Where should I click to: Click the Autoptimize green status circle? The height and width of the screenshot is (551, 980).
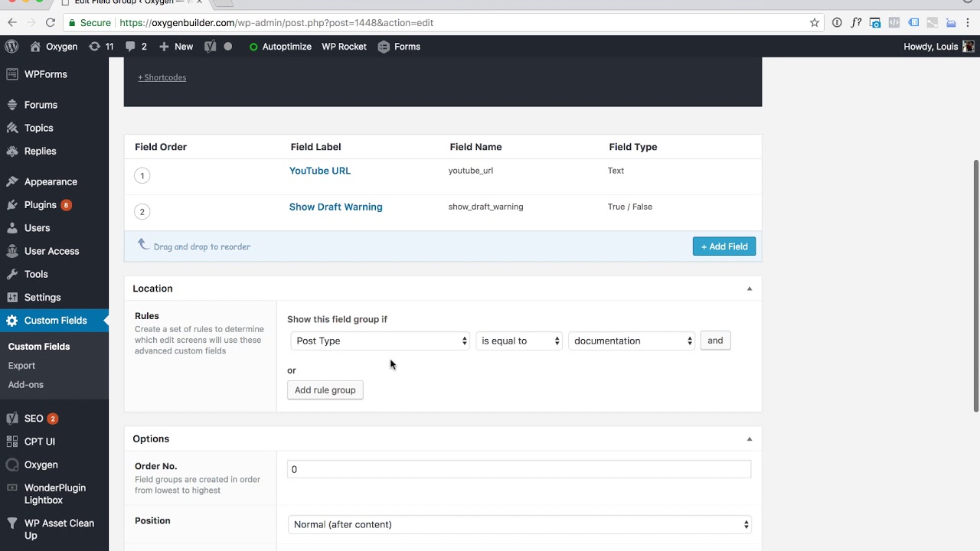point(253,47)
